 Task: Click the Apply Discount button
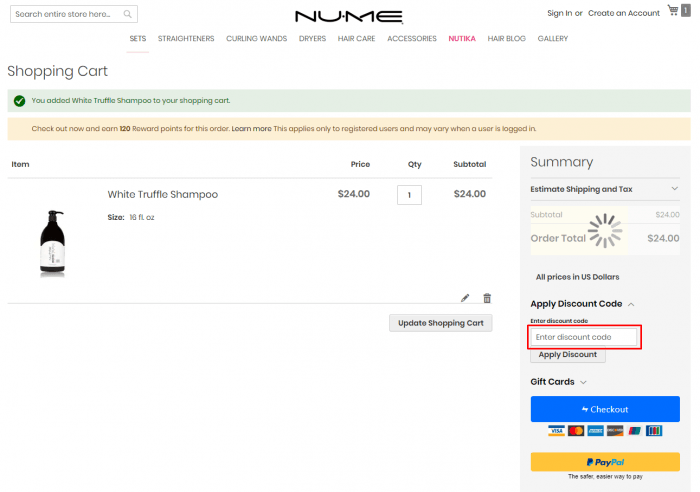tap(567, 354)
